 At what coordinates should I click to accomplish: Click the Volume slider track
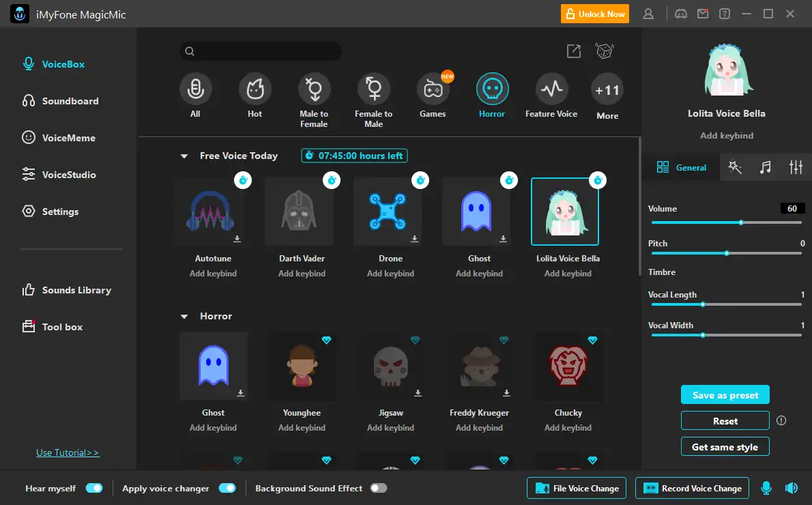(726, 222)
